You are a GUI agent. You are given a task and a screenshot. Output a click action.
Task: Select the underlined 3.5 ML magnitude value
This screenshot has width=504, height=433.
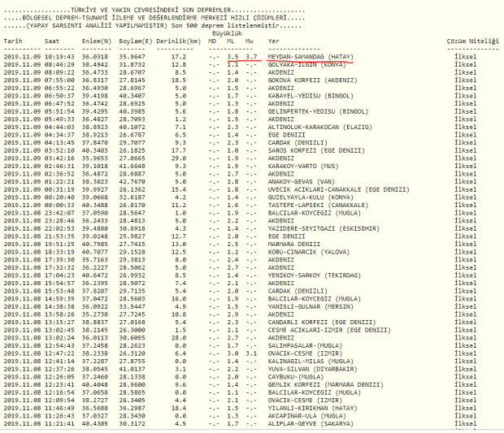[x=232, y=57]
